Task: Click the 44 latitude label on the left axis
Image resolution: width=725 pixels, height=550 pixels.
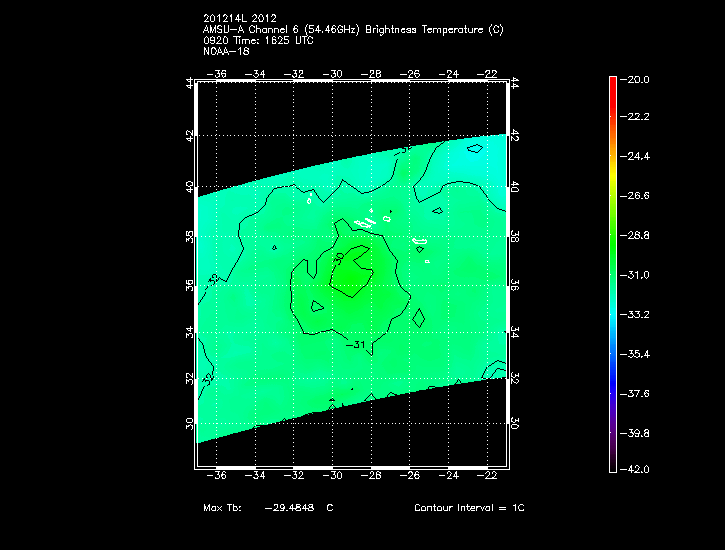Action: tap(190, 84)
